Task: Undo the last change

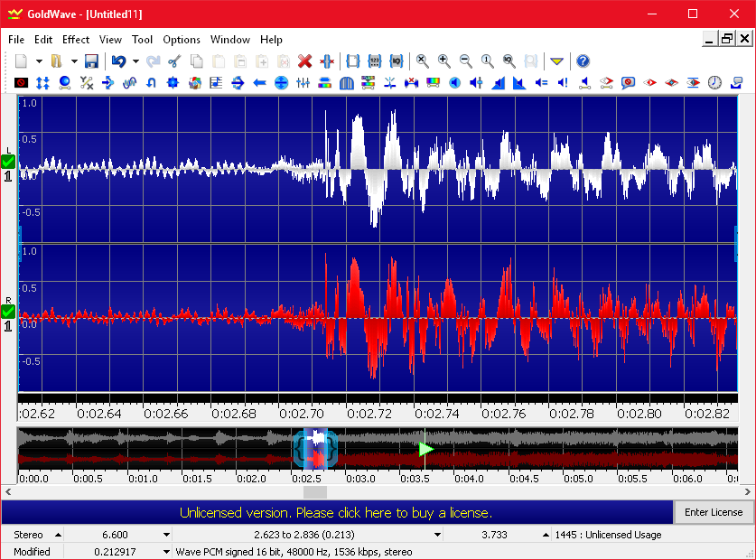Action: click(x=118, y=61)
